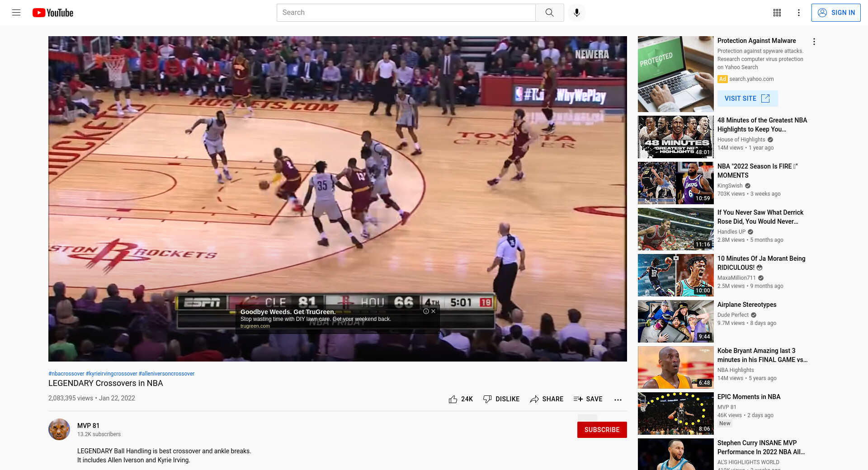This screenshot has width=868, height=470.
Task: Open Airplane Stereotypes thumbnail
Action: pos(675,321)
